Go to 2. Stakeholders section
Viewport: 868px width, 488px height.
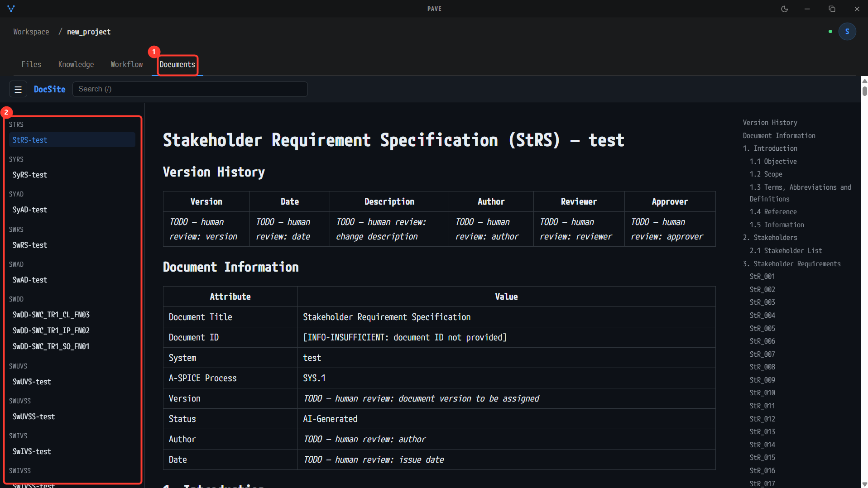click(770, 238)
